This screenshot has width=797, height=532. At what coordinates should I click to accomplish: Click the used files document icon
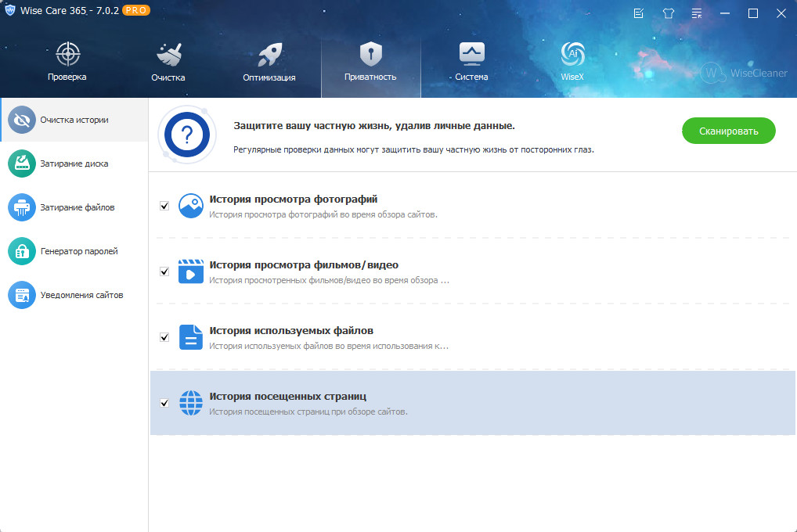[x=191, y=337]
